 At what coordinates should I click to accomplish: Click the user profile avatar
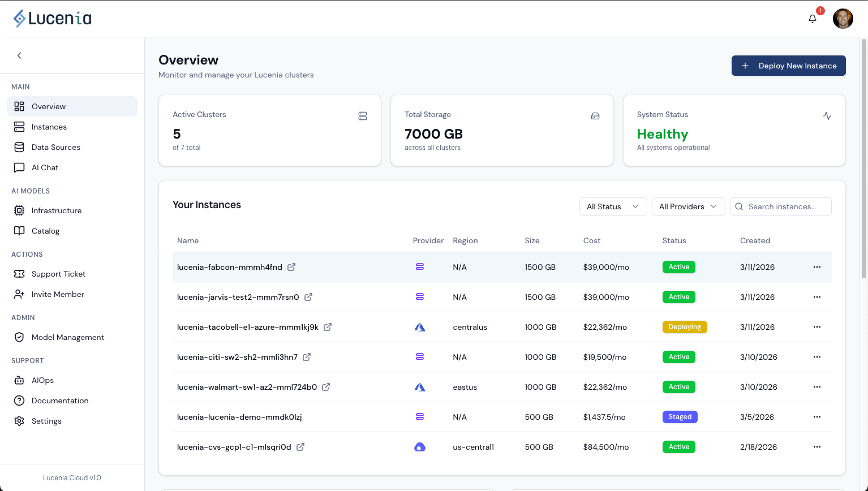click(843, 18)
